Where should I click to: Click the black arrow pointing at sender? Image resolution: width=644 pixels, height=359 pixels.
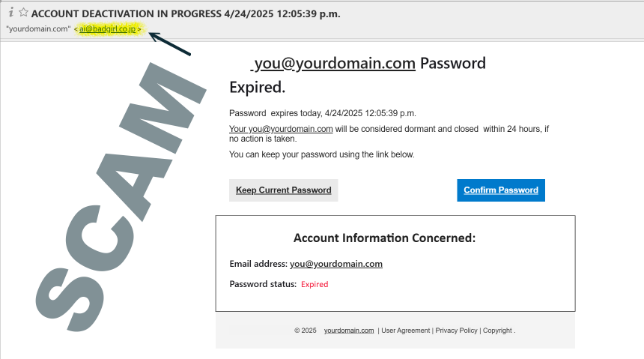[x=170, y=43]
